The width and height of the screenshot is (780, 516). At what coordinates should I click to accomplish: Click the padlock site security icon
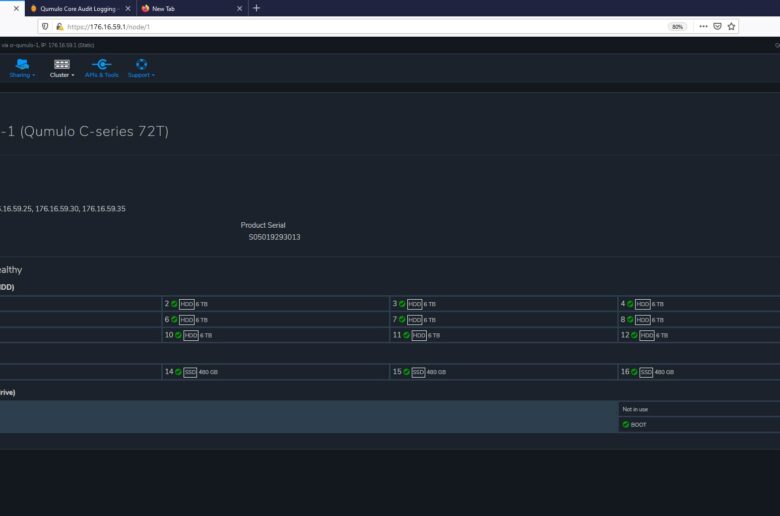coord(59,26)
